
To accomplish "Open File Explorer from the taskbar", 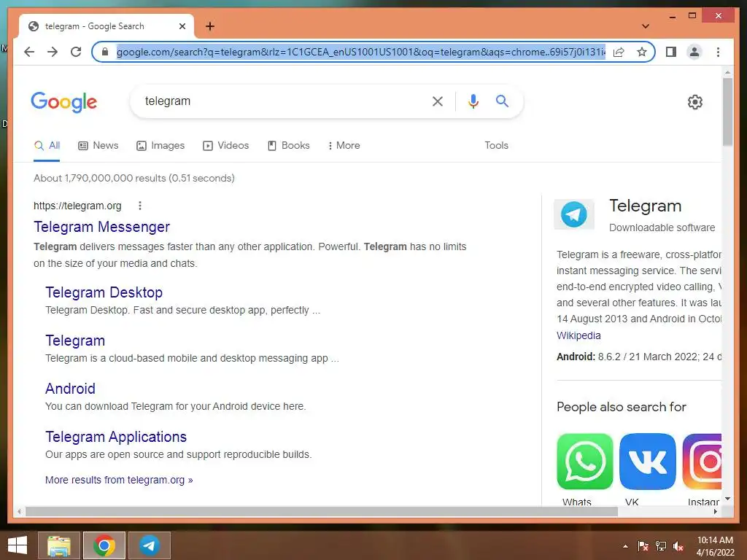I will (x=59, y=545).
